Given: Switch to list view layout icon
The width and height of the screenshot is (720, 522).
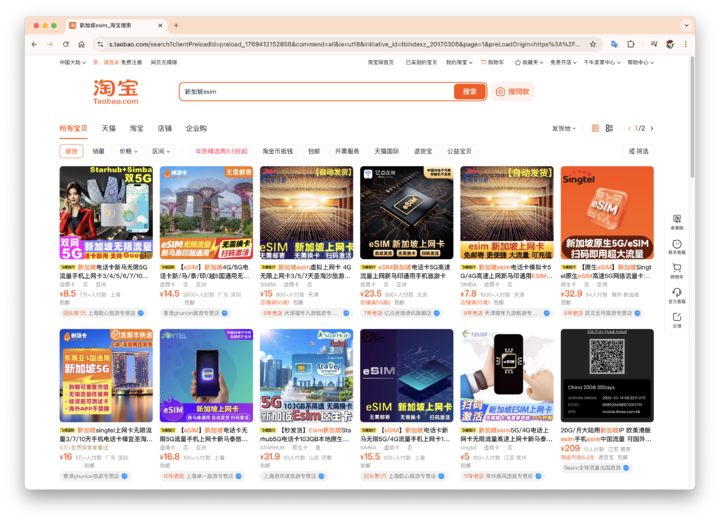Looking at the screenshot, I should tap(609, 129).
